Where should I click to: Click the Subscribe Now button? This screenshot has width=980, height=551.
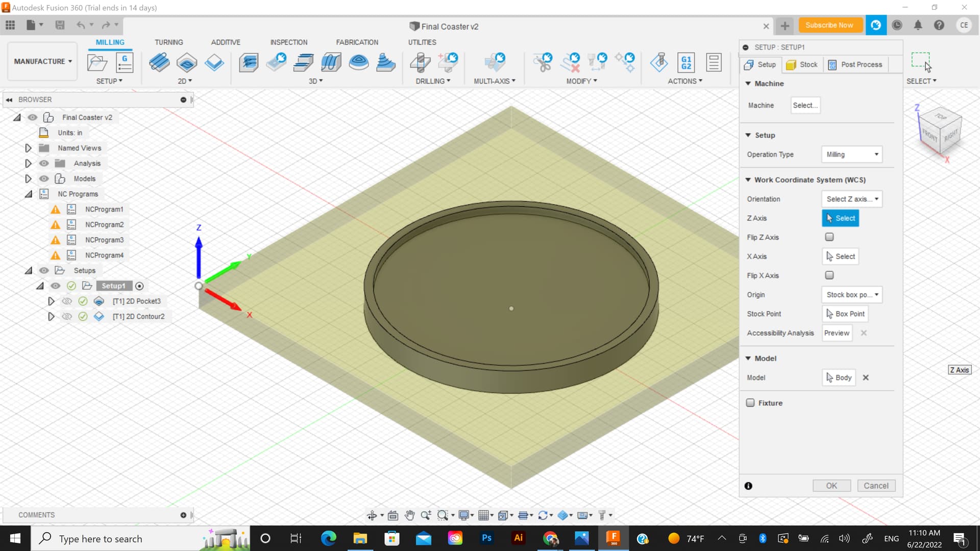829,25
